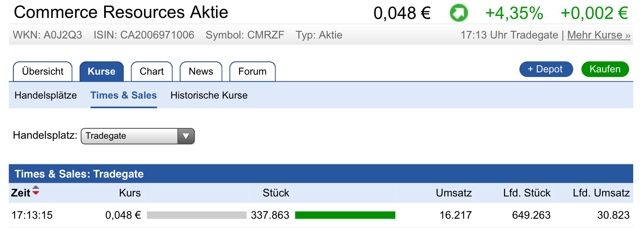
Task: Click the active Kurse tab
Action: point(102,71)
